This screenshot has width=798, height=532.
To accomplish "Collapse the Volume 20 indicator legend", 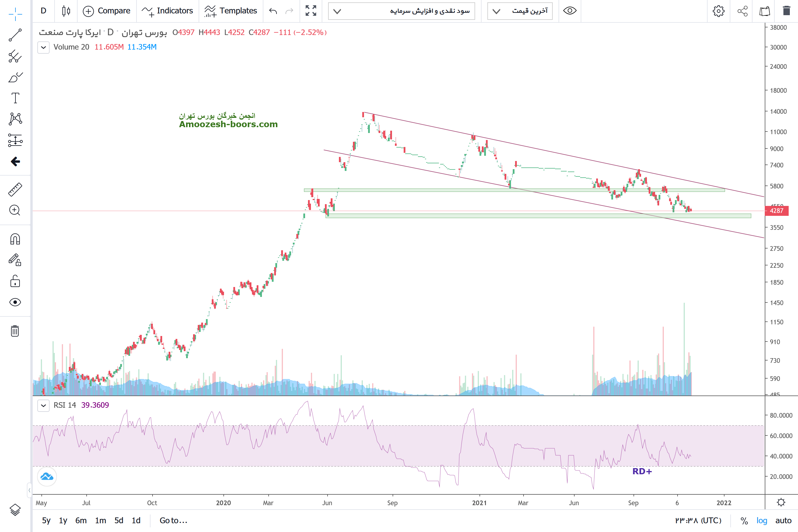I will 43,47.
